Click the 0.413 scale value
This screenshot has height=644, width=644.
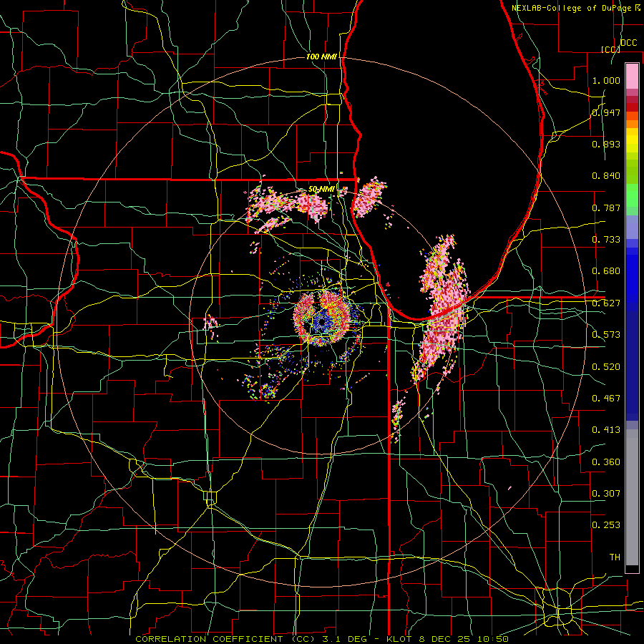coord(606,430)
